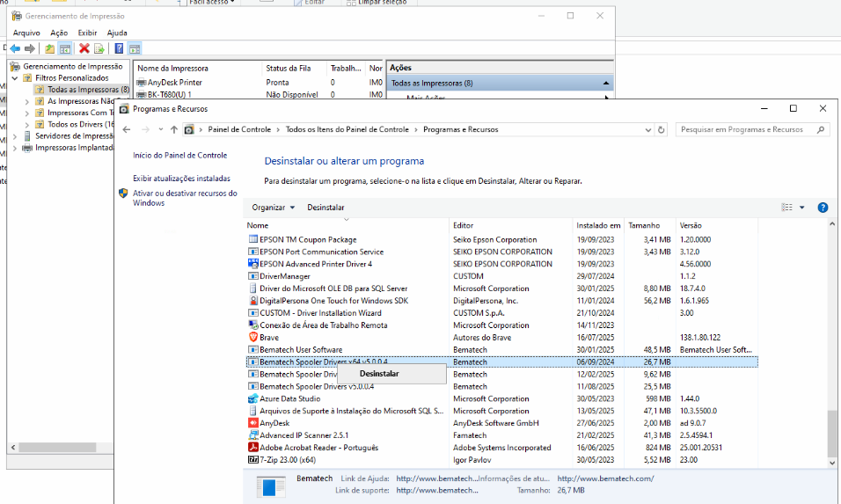
Task: Click Exibir atualizações instaladas link
Action: [x=181, y=178]
